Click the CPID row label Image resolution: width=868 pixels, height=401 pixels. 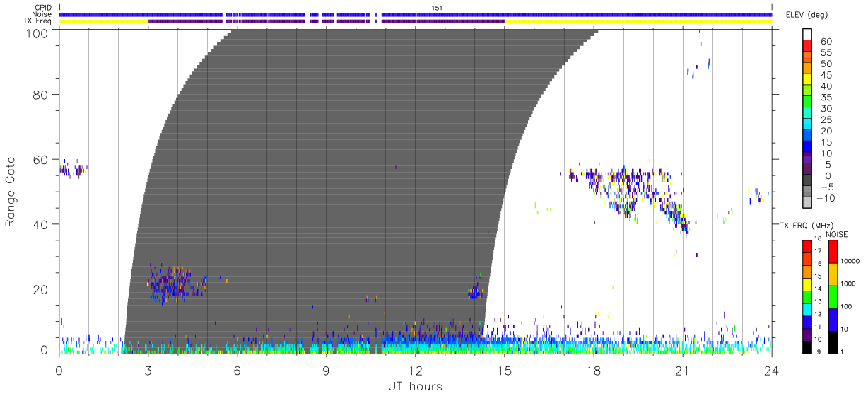(42, 8)
